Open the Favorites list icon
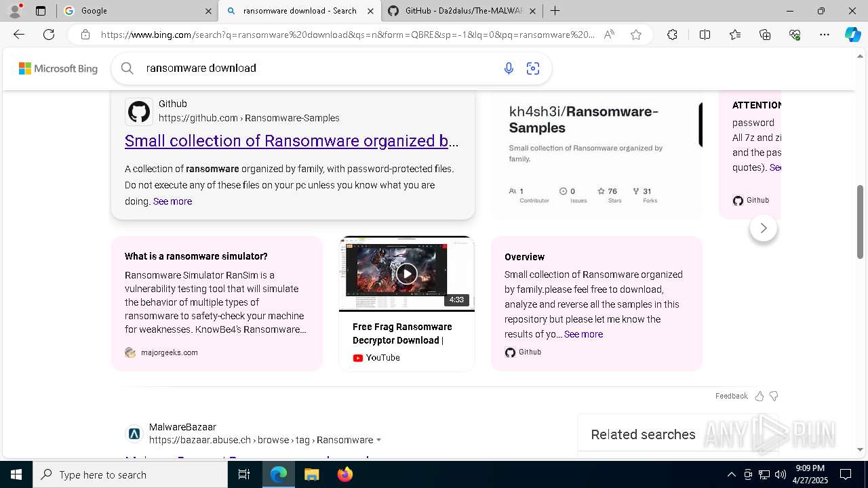 tap(735, 35)
